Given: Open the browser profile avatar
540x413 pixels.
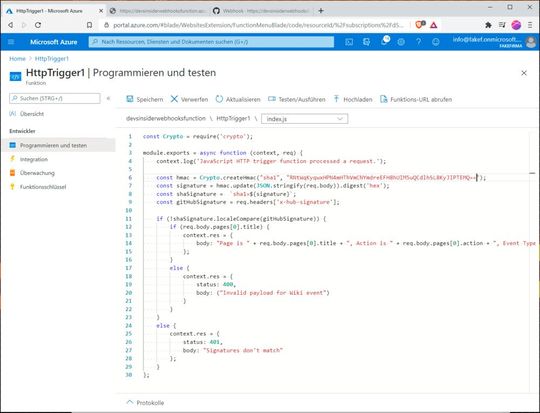Looking at the screenshot, I should 516,25.
